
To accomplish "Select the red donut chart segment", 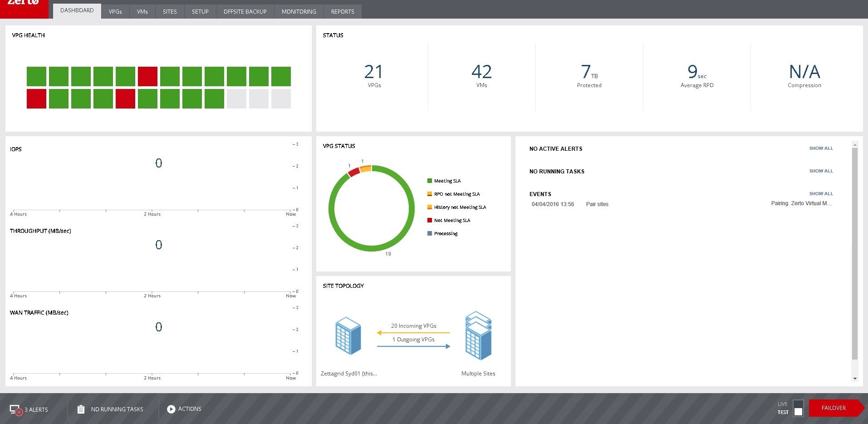I will point(354,172).
